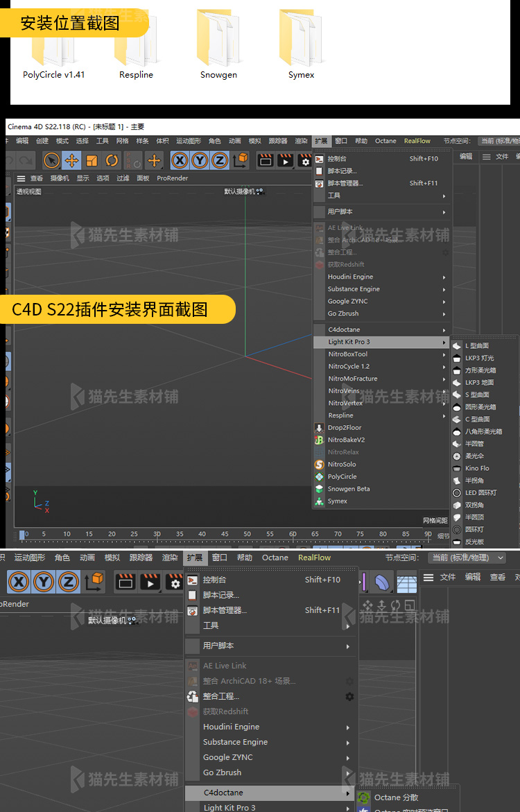Open the viewport ProRender menu in the full window
Viewport: 520px width, 812px height.
[173, 178]
